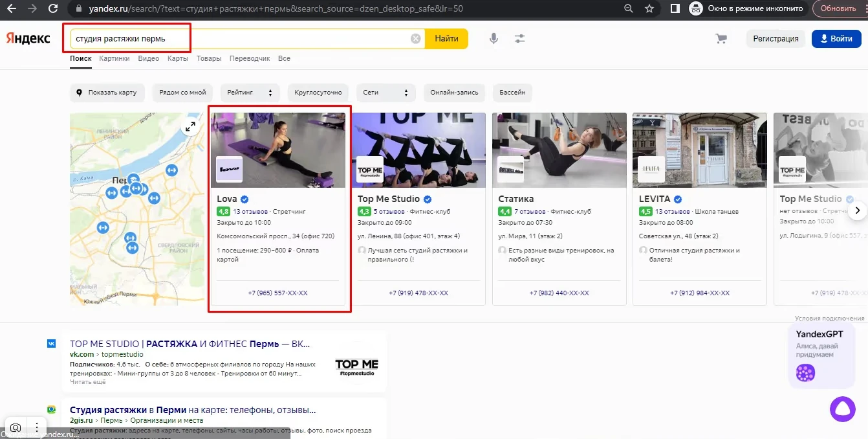Screen dimensions: 868x439
Task: Toggle the Онлайн-запись filter
Action: coord(454,93)
